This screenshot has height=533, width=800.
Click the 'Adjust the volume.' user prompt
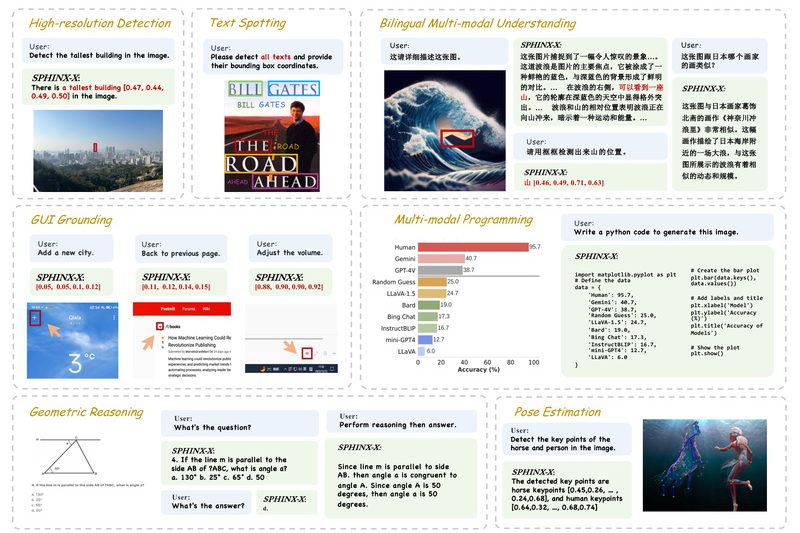point(290,250)
